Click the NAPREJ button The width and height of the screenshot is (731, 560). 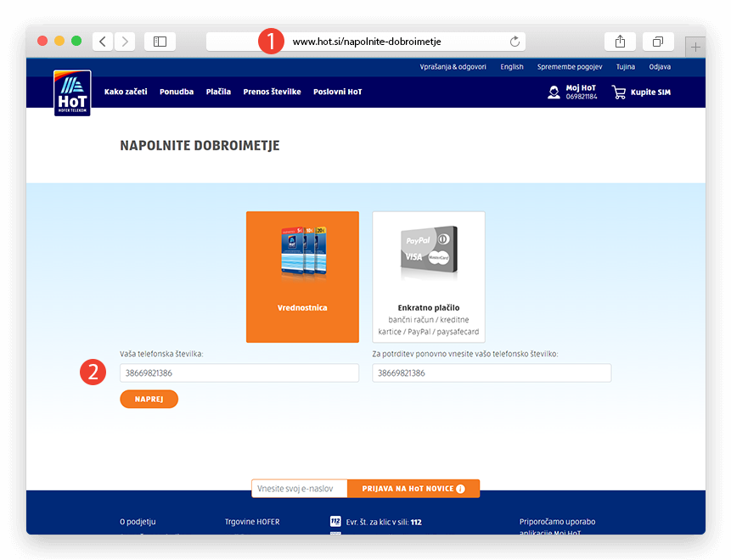tap(149, 400)
